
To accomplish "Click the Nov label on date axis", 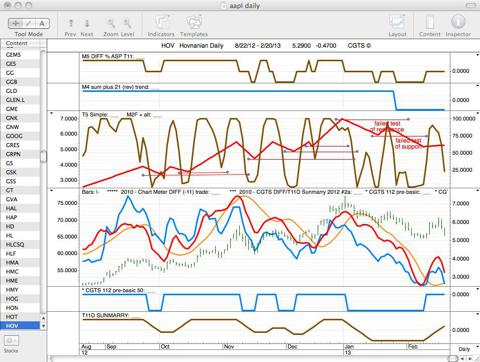I will (x=229, y=346).
